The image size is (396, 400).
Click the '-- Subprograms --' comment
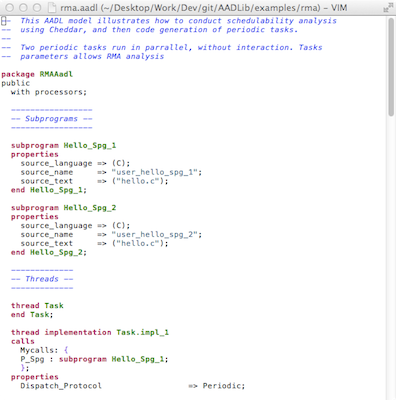(x=51, y=119)
